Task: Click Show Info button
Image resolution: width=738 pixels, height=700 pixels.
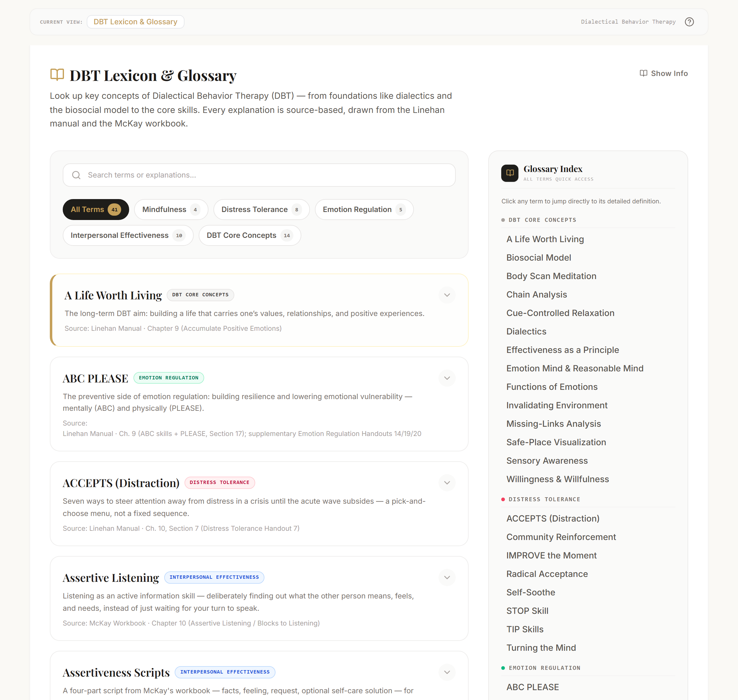Action: click(663, 74)
